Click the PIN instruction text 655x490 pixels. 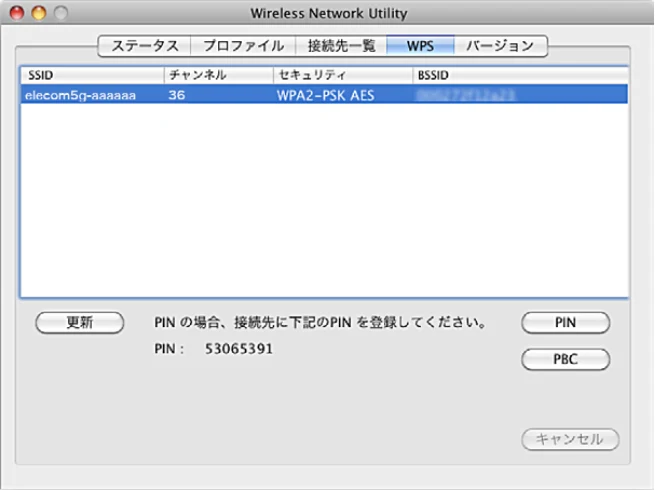pos(320,322)
